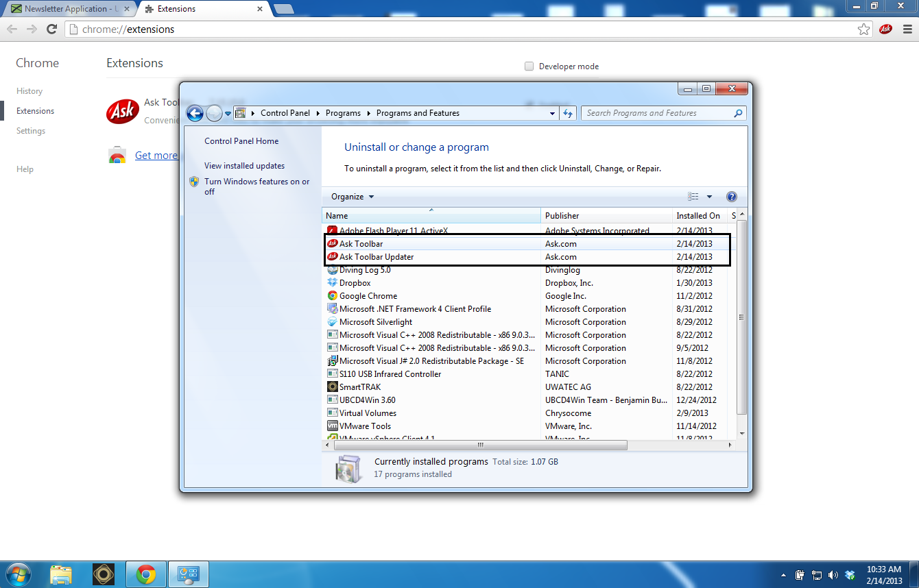919x588 pixels.
Task: Click the Control Panel breadcrumb
Action: 285,114
